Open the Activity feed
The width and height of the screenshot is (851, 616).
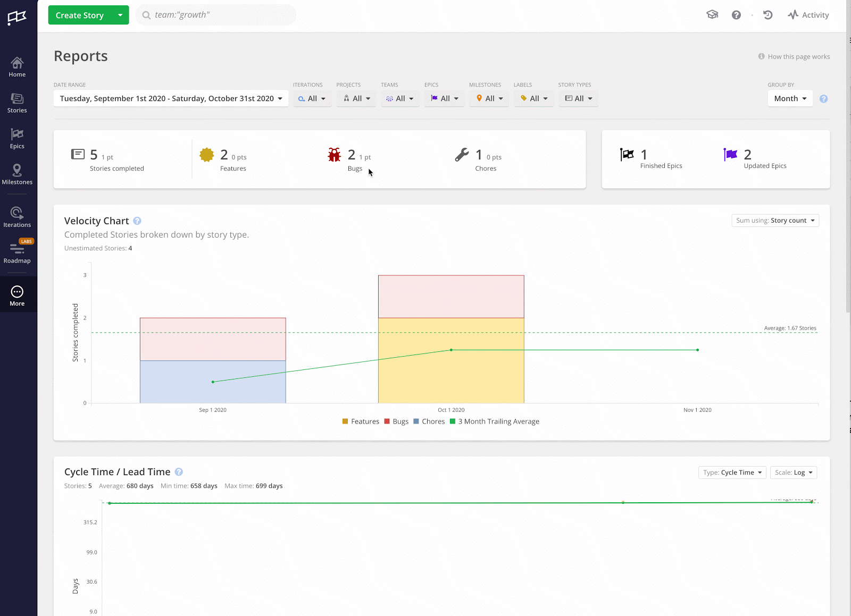[808, 15]
